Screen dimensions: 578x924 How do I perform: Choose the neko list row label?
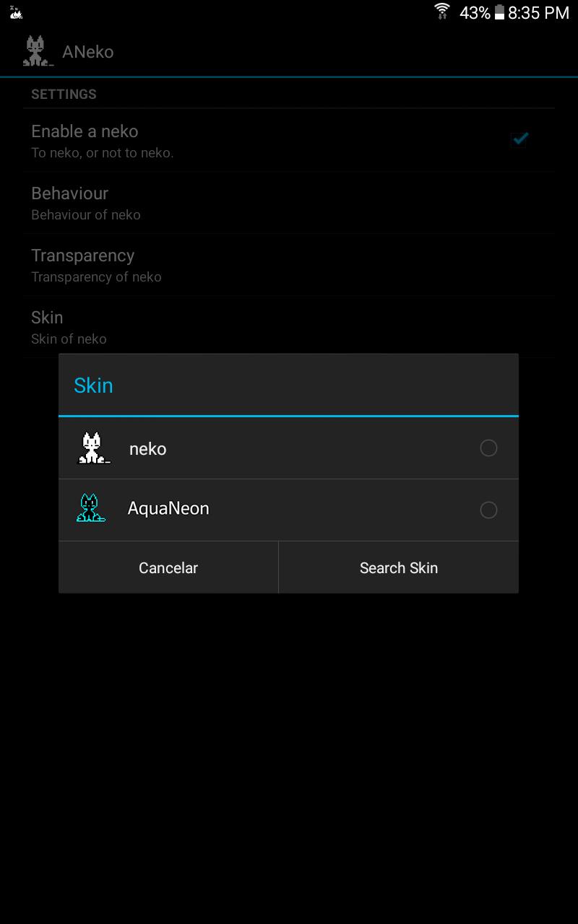pyautogui.click(x=147, y=449)
